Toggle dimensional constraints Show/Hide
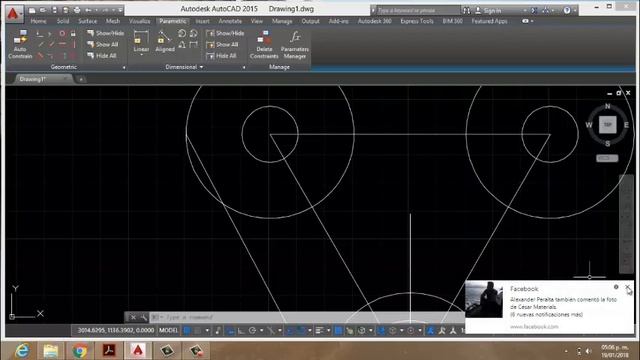Screen dimensions: 640x360 [x=225, y=33]
